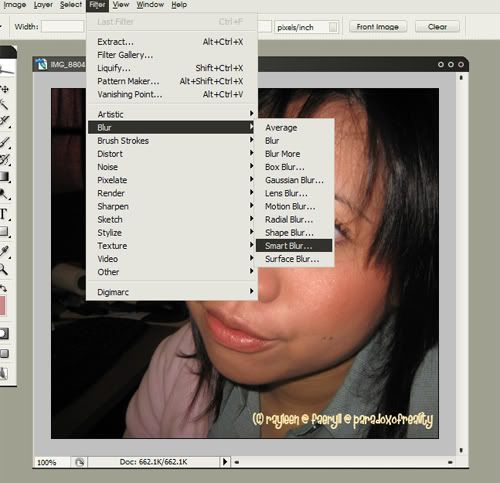Open the Image menu
The height and width of the screenshot is (483, 500).
(15, 5)
